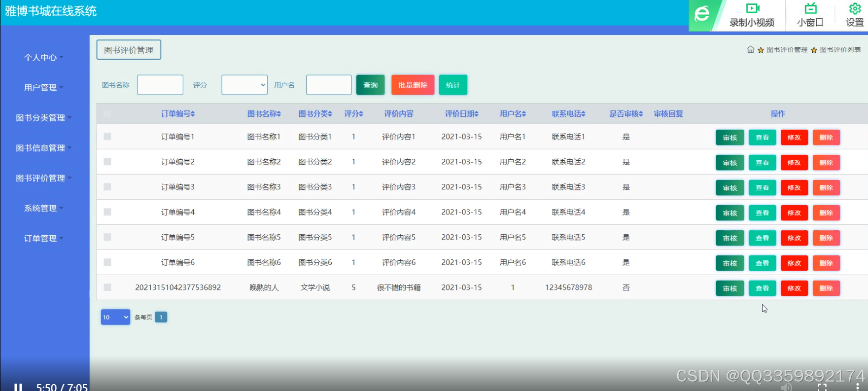
Task: Sort by 图书名称 column arrows
Action: pos(279,114)
